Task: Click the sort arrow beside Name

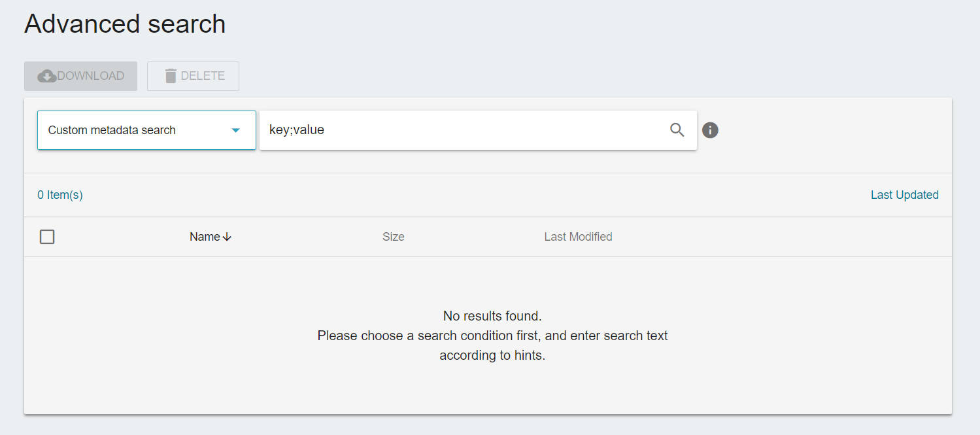Action: [x=228, y=237]
